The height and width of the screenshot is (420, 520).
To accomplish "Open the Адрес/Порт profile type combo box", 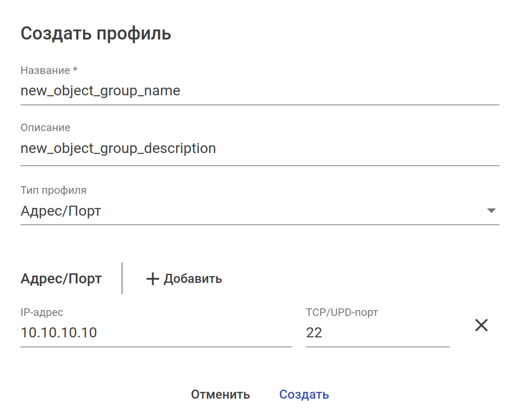I will pos(254,211).
